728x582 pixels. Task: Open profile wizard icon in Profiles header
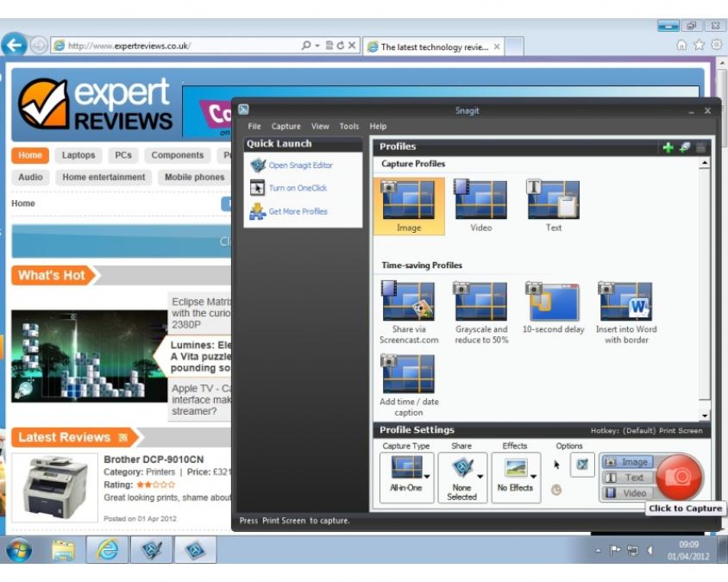(x=684, y=147)
